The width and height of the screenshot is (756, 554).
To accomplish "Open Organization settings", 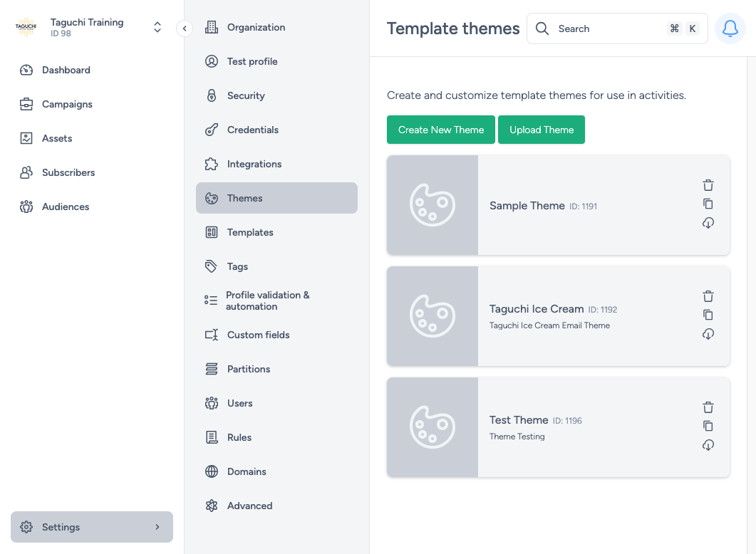I will [276, 28].
